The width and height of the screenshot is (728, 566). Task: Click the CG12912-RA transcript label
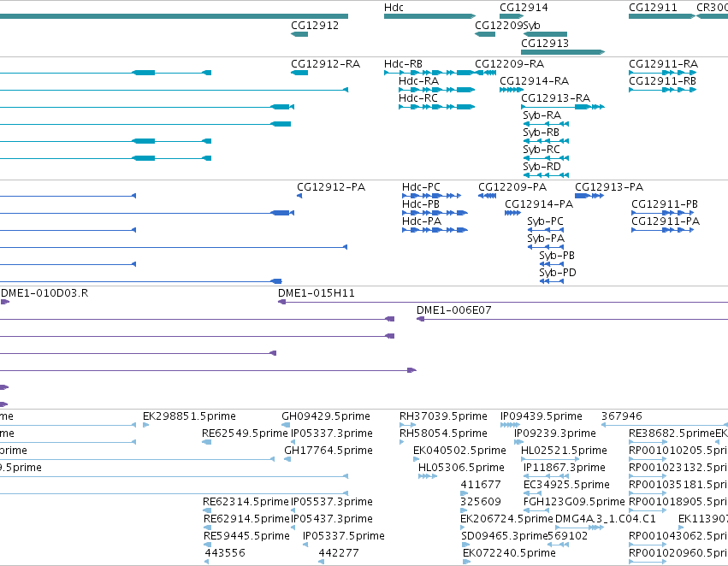click(x=325, y=63)
